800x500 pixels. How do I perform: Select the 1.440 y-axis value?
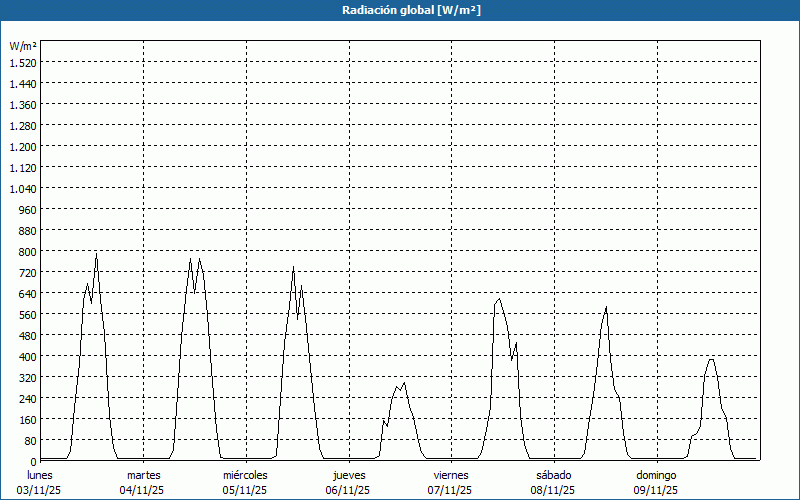pos(23,84)
